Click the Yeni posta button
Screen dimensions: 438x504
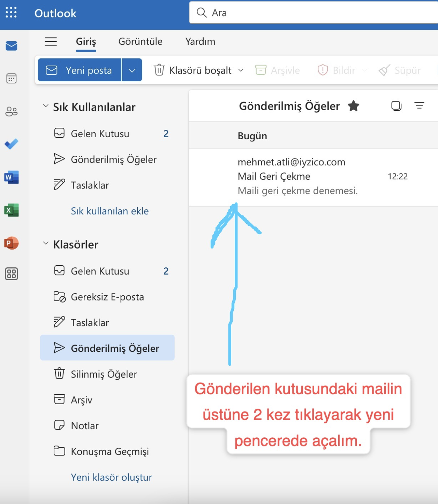tap(80, 70)
